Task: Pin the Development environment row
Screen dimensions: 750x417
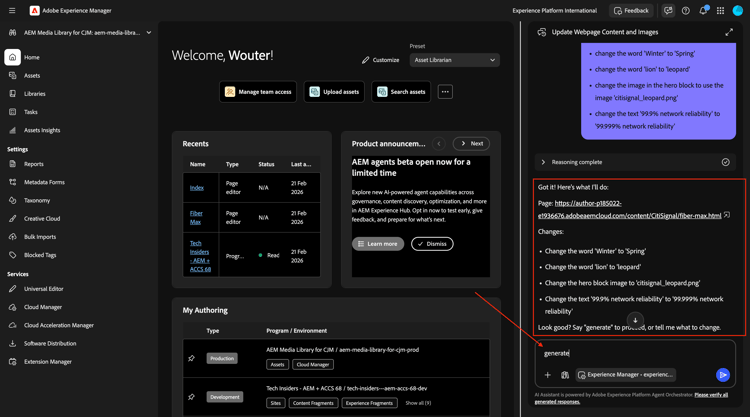Action: pyautogui.click(x=191, y=397)
